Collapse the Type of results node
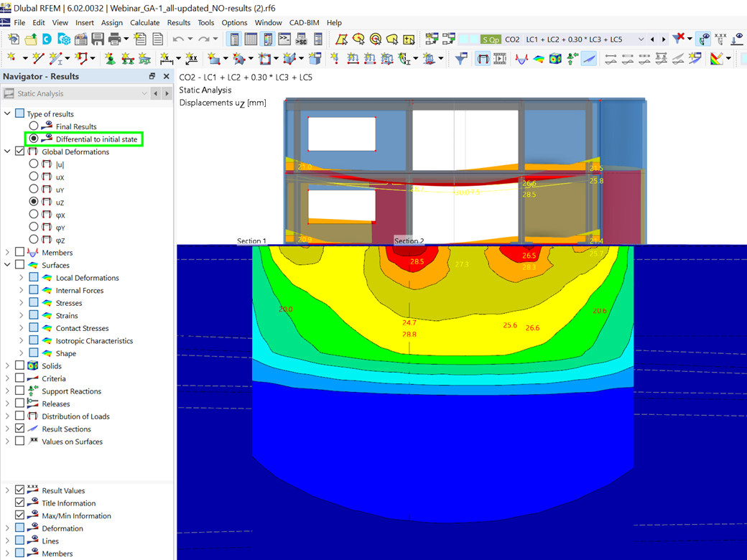 tap(7, 113)
